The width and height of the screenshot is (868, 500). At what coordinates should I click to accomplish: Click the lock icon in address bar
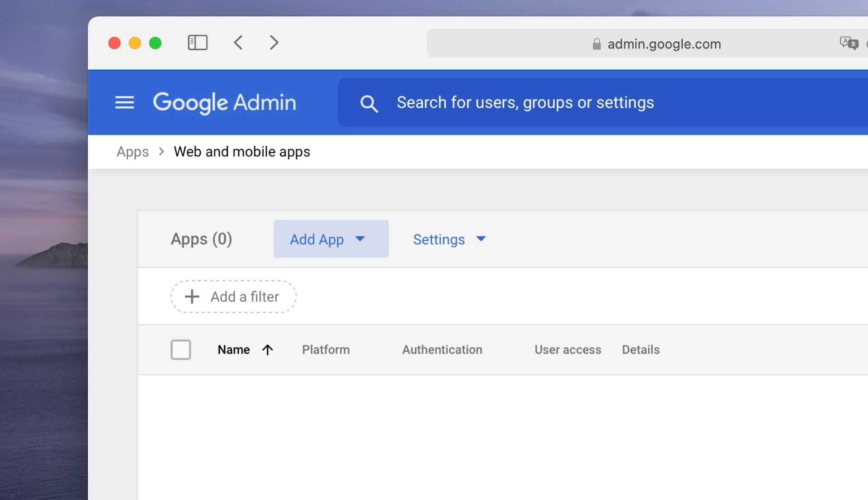596,44
